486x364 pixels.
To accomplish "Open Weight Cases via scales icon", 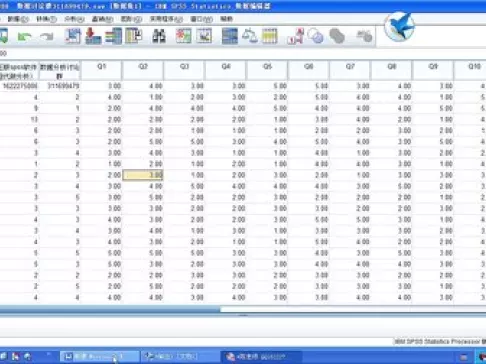I will point(250,36).
